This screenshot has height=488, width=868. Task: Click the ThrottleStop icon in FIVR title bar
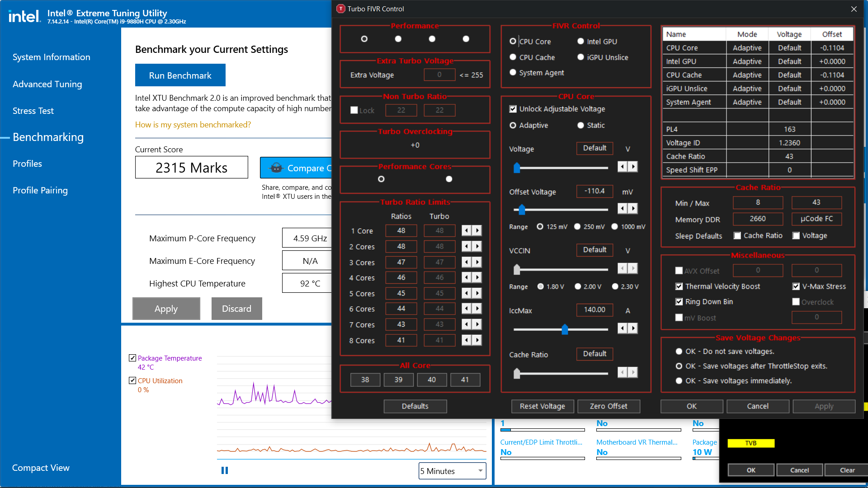341,9
